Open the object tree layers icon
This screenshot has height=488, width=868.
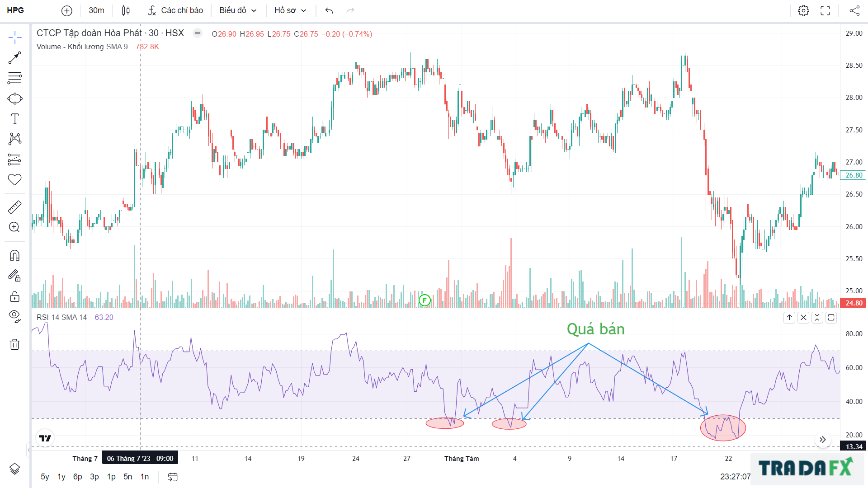click(x=15, y=469)
